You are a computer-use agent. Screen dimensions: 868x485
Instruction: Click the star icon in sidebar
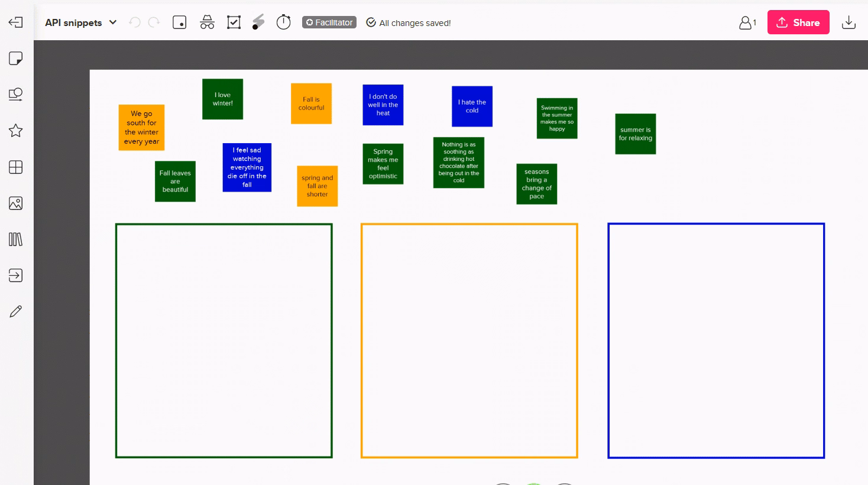pyautogui.click(x=16, y=131)
